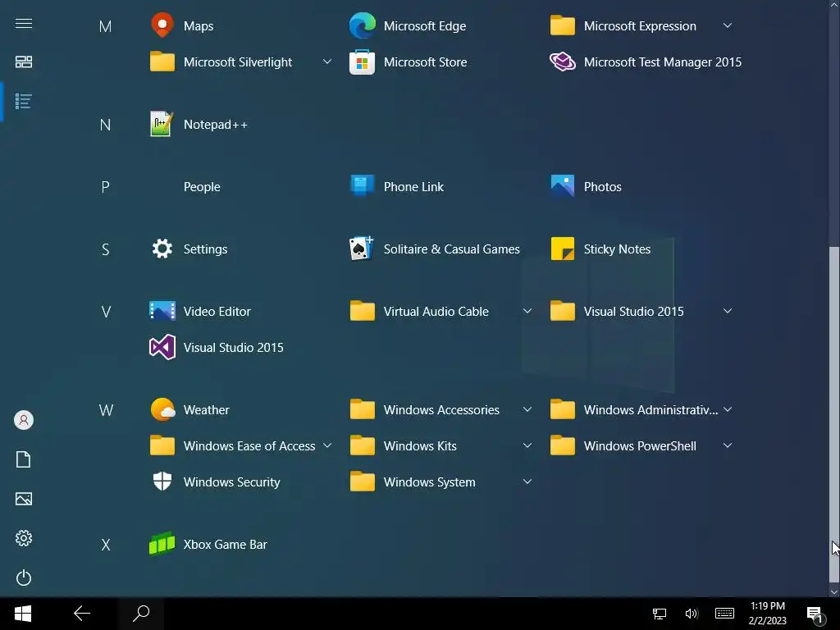Open the Microsoft Expression folder icon
Image resolution: width=840 pixels, height=630 pixels.
[563, 25]
